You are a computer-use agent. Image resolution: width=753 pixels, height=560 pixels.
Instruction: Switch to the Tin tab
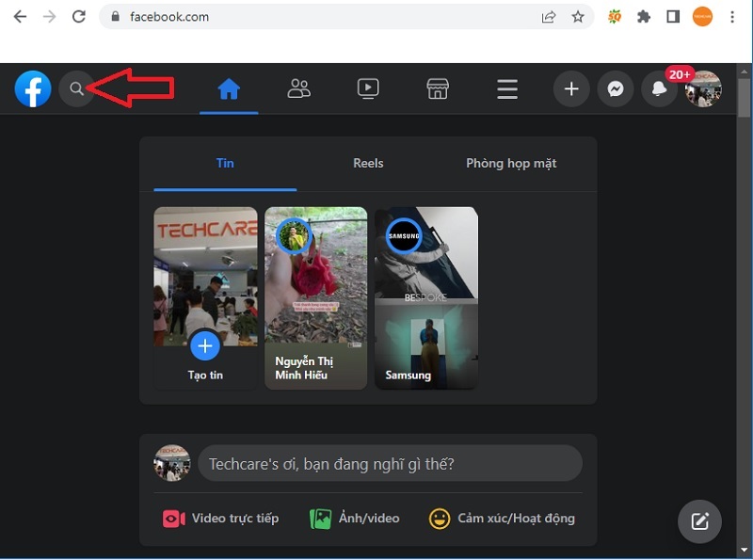tap(225, 163)
